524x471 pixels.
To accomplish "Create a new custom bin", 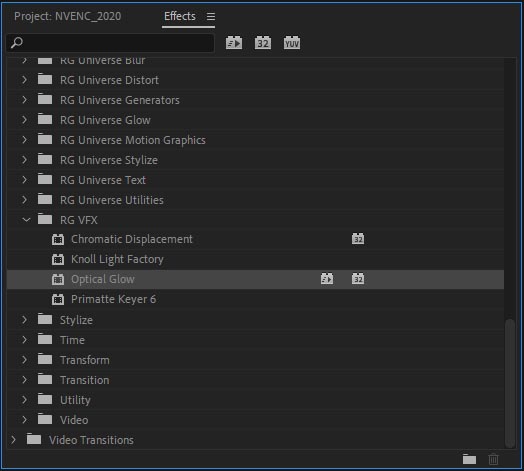I will (x=469, y=459).
